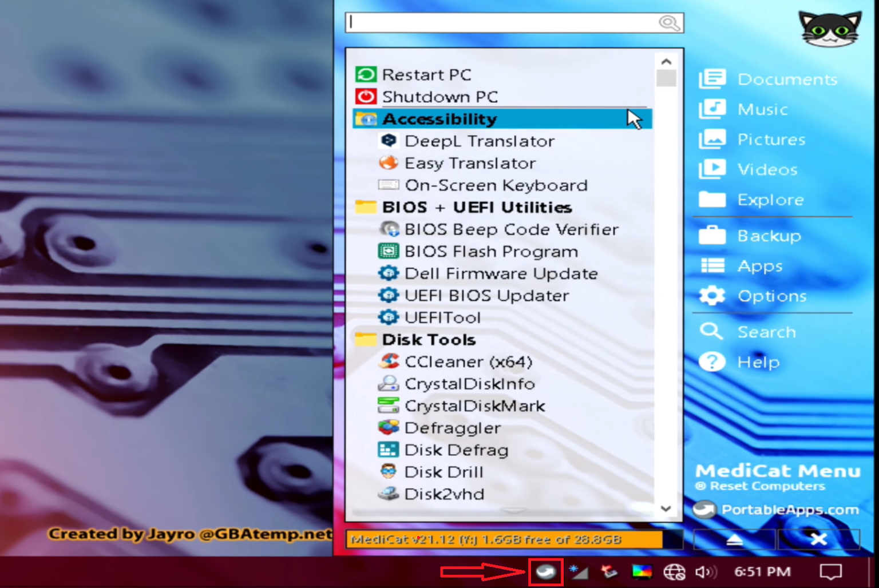Launch Disk Drill
Screen dimensions: 879x588
[444, 472]
